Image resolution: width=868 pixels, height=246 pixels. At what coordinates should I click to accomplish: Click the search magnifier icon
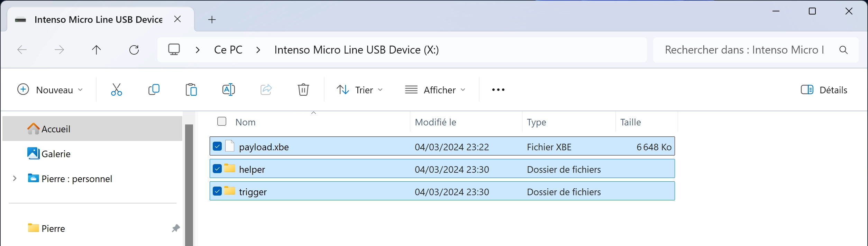coord(843,50)
